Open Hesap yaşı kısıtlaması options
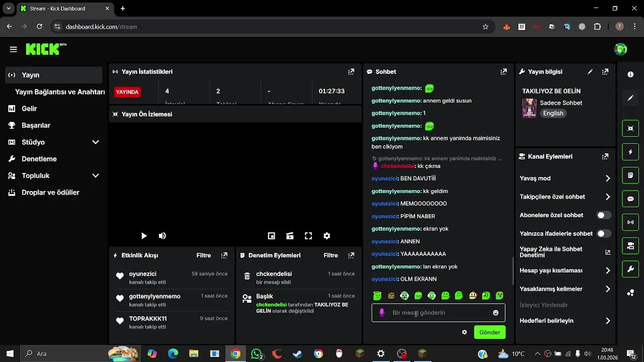Viewport: 644px width, 362px height. (x=565, y=270)
